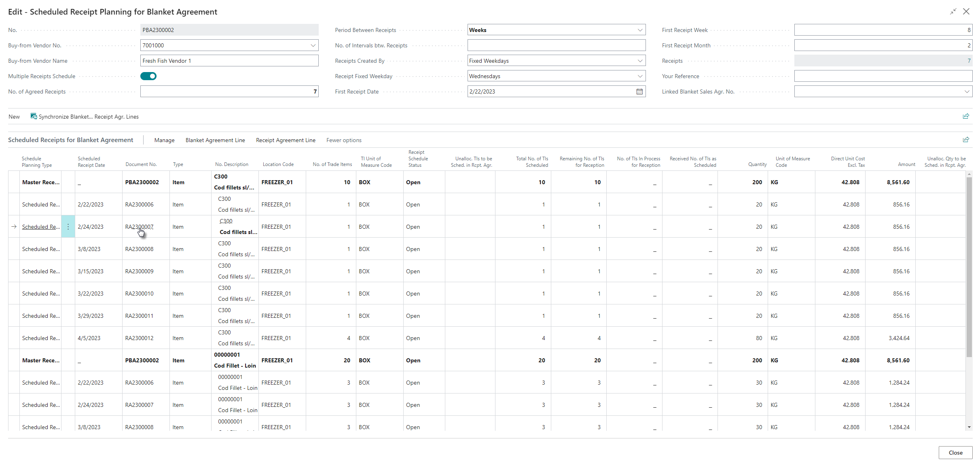This screenshot has width=980, height=468.
Task: Close the dialog with the X icon
Action: point(966,11)
